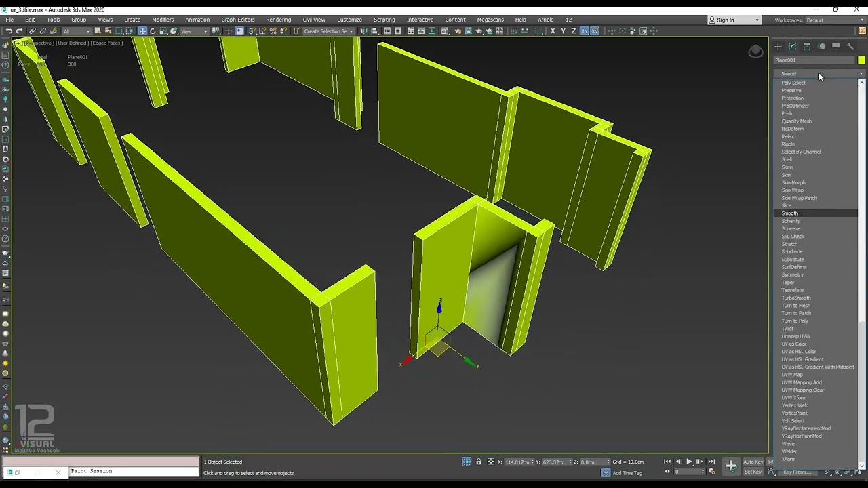Screen dimensions: 868x488
Task: Open the Workspaces Default dropdown
Action: (835, 20)
